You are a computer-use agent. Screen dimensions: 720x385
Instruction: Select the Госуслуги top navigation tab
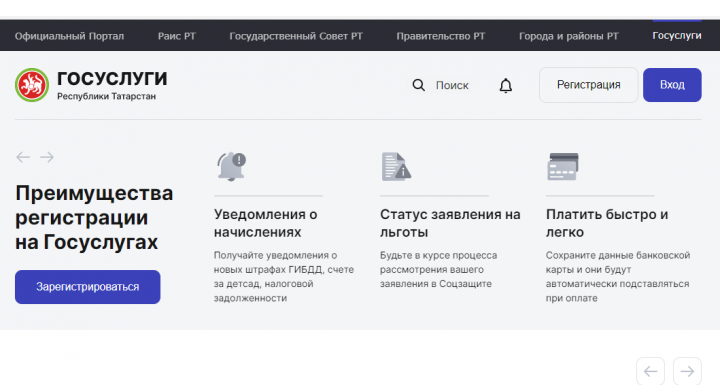(x=677, y=35)
